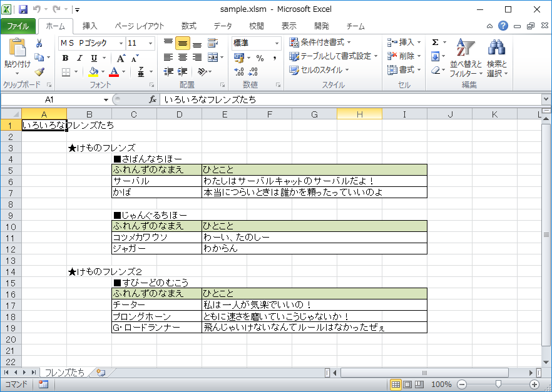Expand the 標準 number format dropdown
The width and height of the screenshot is (552, 392).
(277, 43)
